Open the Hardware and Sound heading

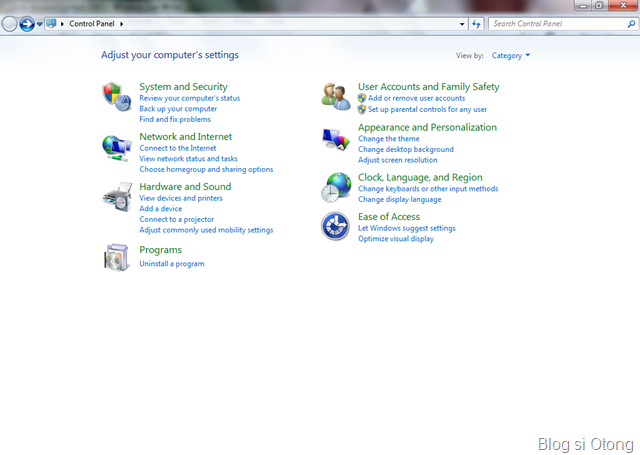click(x=185, y=187)
